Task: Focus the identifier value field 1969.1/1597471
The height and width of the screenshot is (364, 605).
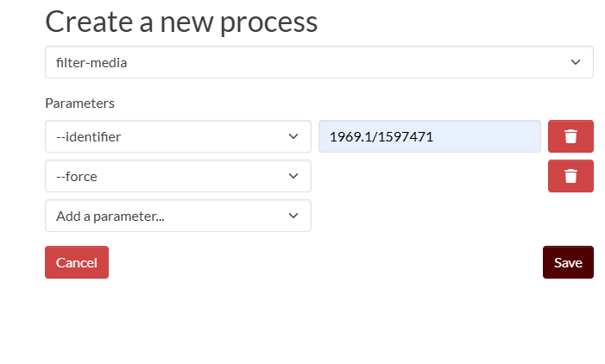Action: [381, 136]
